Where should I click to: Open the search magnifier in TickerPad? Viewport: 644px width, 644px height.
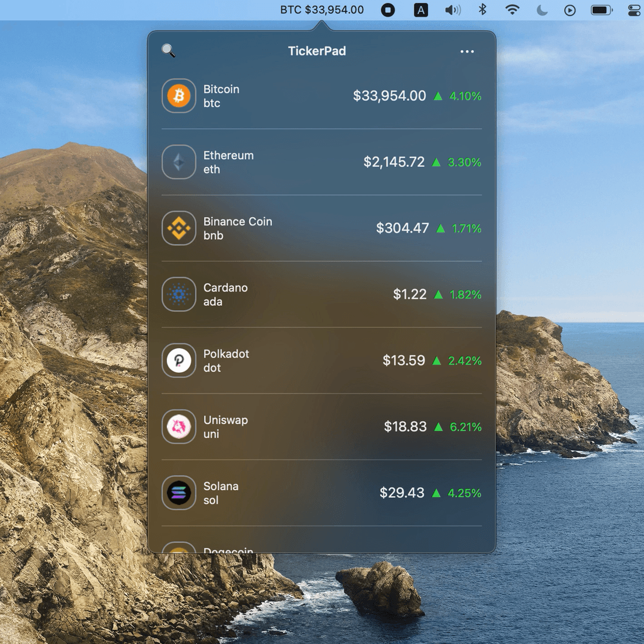coord(169,51)
